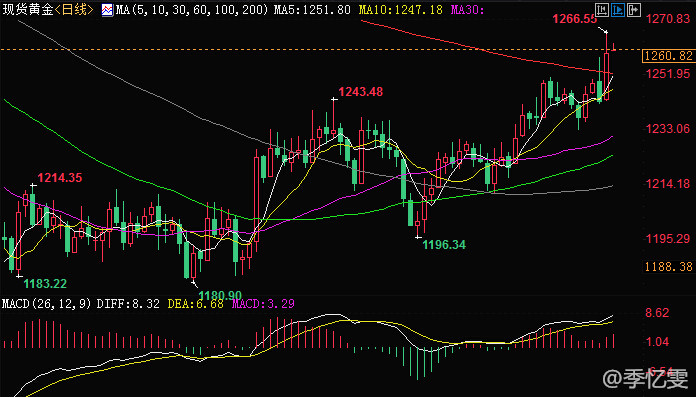
Task: Click the latest candlestick at the 1266.55 high
Action: click(606, 67)
